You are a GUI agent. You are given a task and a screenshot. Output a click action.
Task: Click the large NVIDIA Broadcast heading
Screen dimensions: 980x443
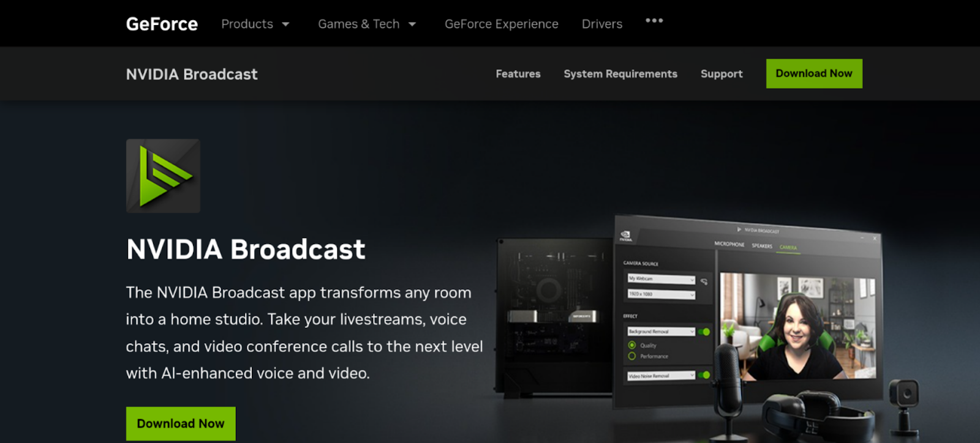[x=246, y=249]
